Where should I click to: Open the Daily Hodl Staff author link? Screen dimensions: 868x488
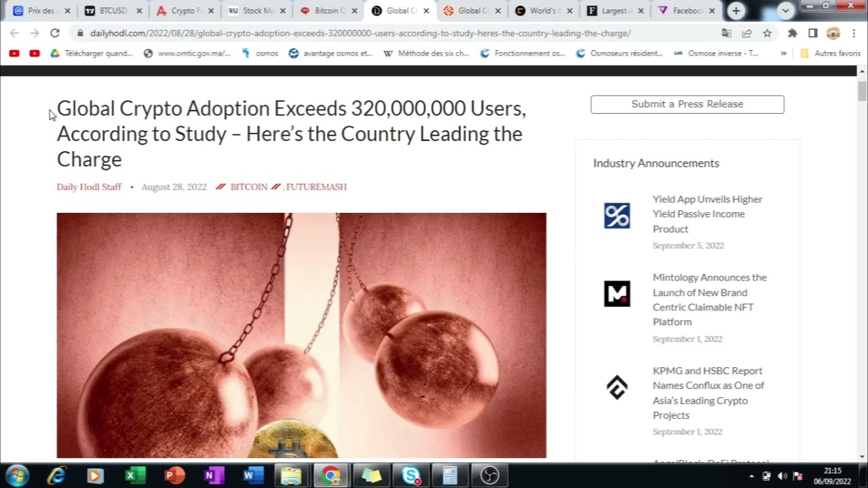click(89, 187)
